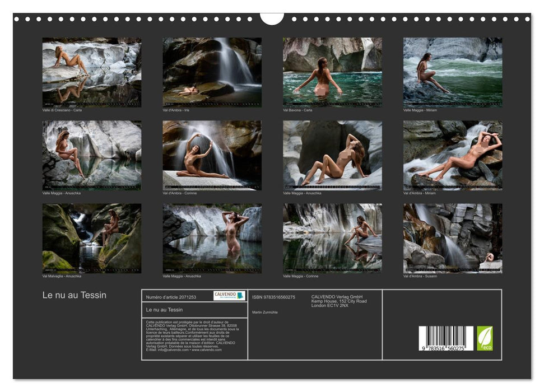Open the Valle Maggia - Corinne photo
The image size is (544, 392).
[332, 238]
